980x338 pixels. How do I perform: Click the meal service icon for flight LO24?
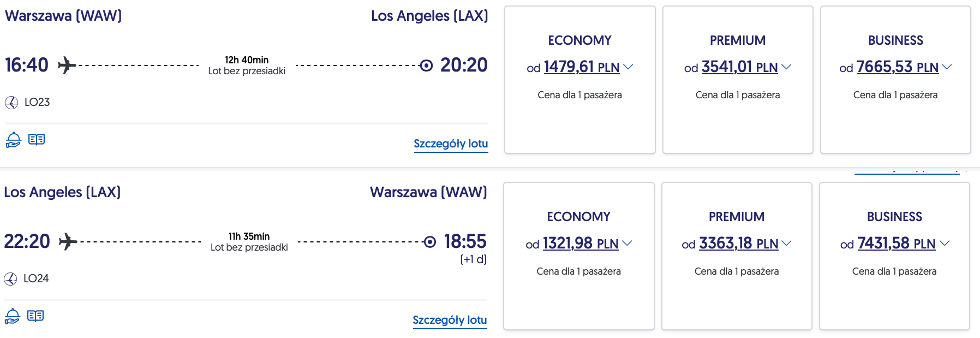pos(12,316)
